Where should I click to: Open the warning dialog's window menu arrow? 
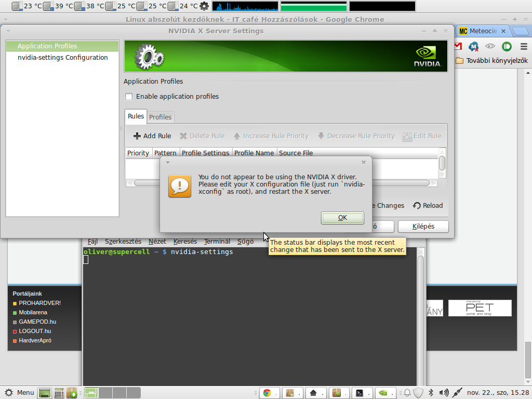[168, 162]
